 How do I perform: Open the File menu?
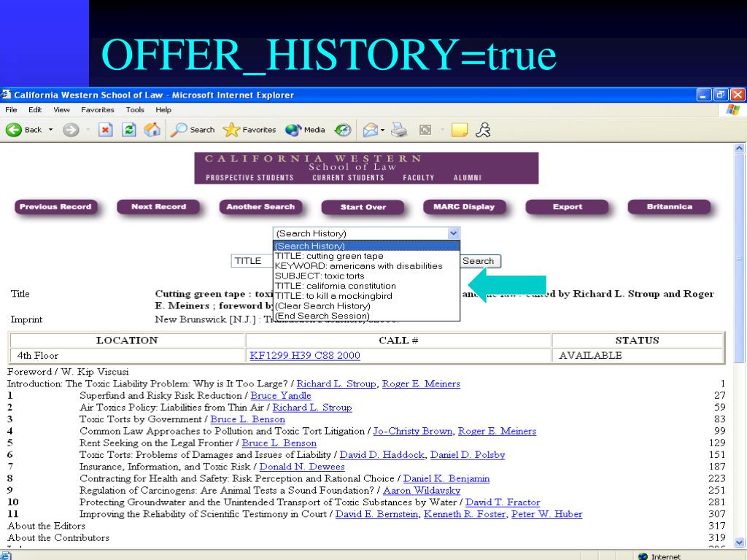pyautogui.click(x=11, y=109)
